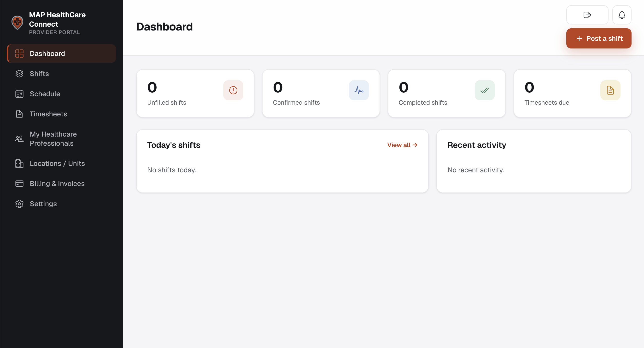Click the pulse icon on Confirmed shifts
The width and height of the screenshot is (644, 348).
coord(359,90)
